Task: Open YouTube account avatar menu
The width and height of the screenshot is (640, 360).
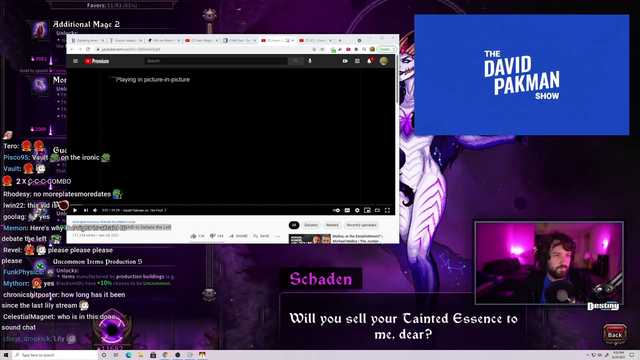Action: coord(384,61)
